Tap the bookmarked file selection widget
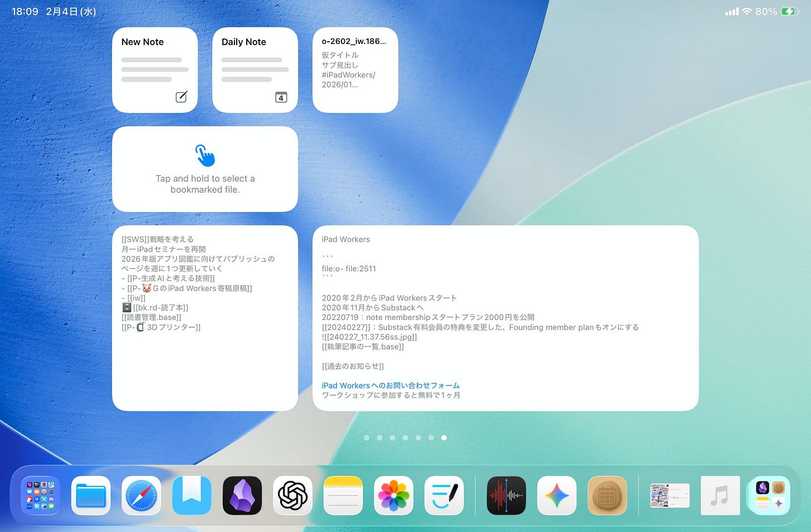The image size is (811, 532). click(205, 169)
